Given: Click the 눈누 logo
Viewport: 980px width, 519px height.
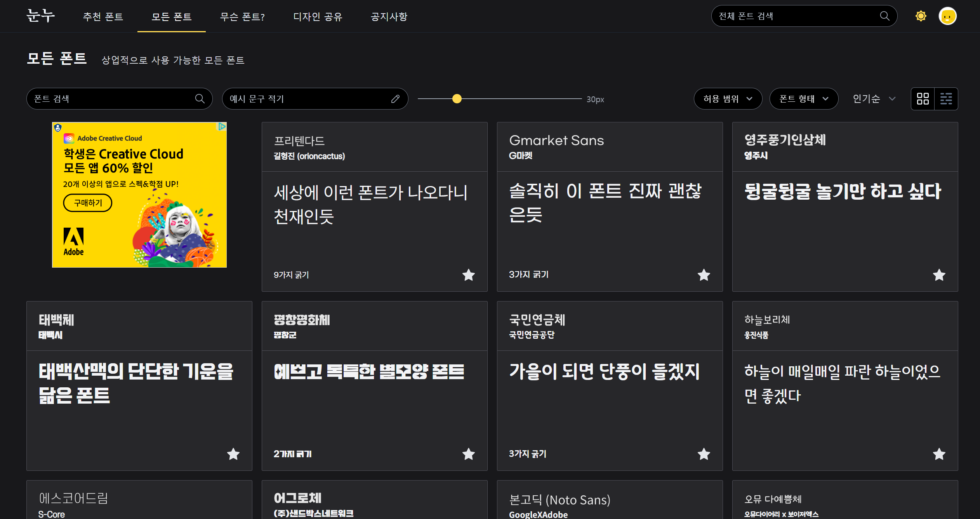Looking at the screenshot, I should pos(40,16).
